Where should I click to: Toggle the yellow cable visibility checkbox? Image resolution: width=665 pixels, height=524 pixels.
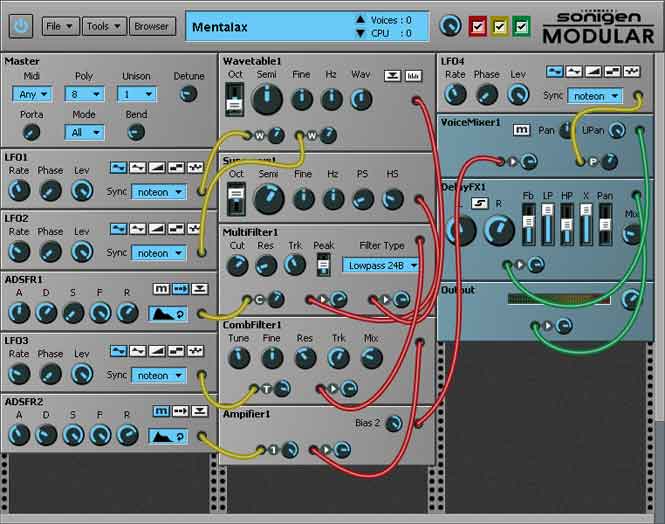tap(500, 27)
